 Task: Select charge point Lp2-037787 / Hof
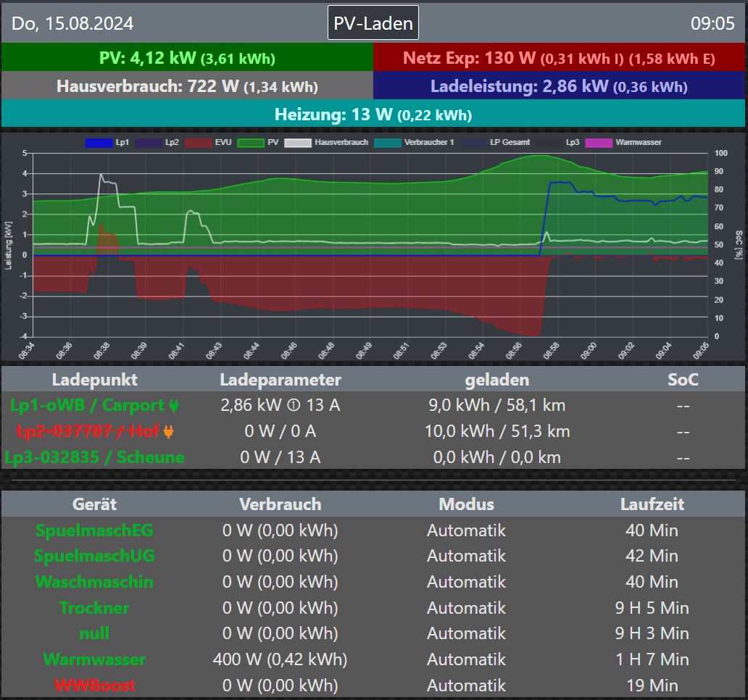tap(88, 432)
